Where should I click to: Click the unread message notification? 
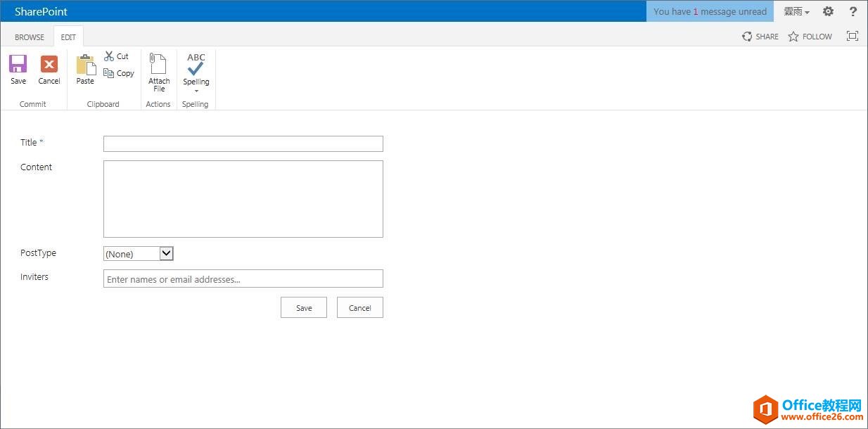710,11
